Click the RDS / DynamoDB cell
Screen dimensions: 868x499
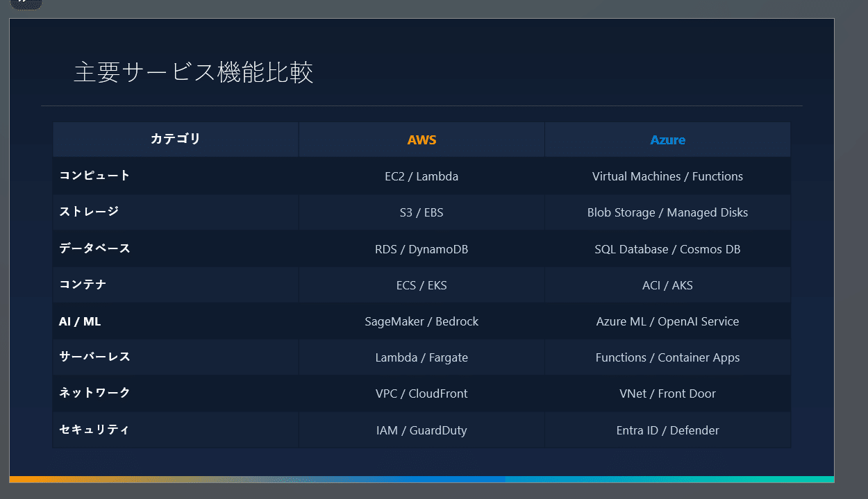coord(422,249)
